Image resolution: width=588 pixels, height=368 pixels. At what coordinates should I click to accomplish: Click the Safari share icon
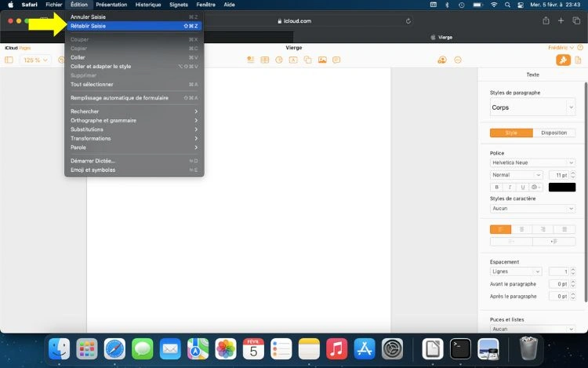click(546, 21)
